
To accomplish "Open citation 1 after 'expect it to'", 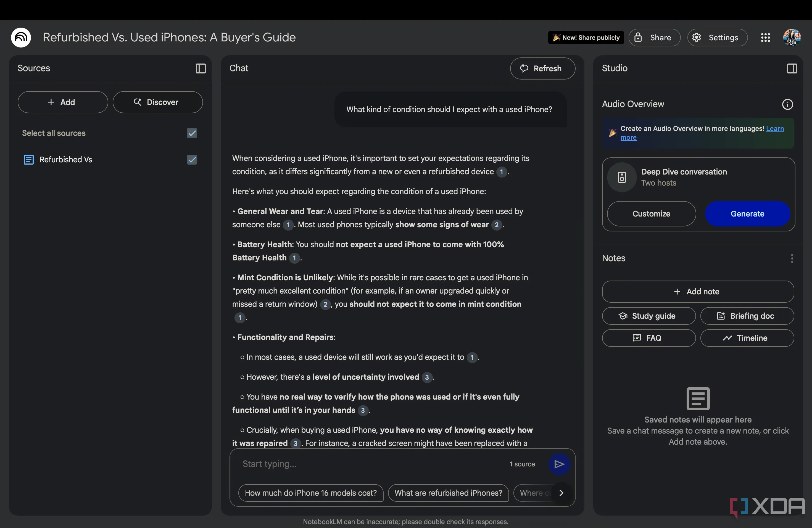I will [x=472, y=357].
